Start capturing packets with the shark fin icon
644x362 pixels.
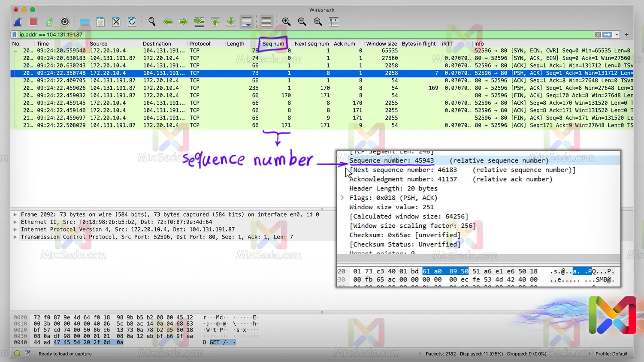pos(18,22)
